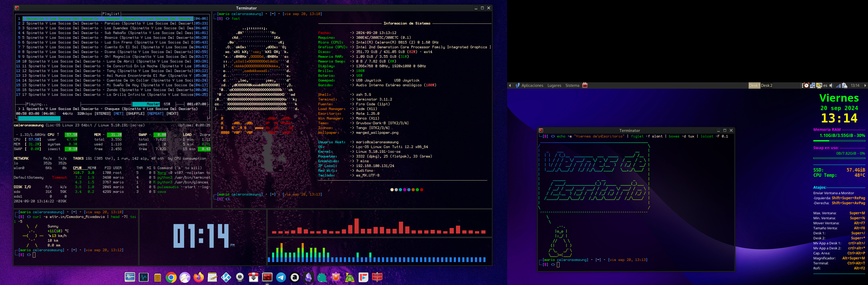868x285 pixels.
Task: Click the prompt cursor in the weather pane
Action: [x=34, y=255]
